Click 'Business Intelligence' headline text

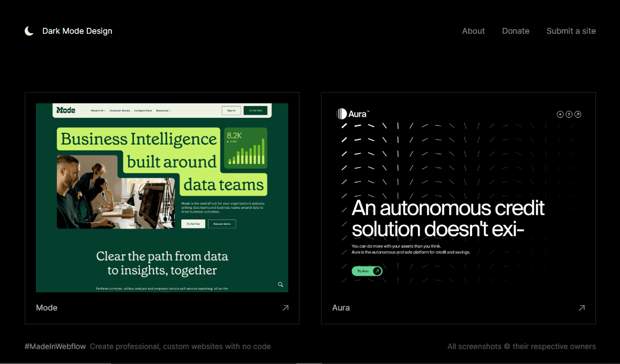139,139
